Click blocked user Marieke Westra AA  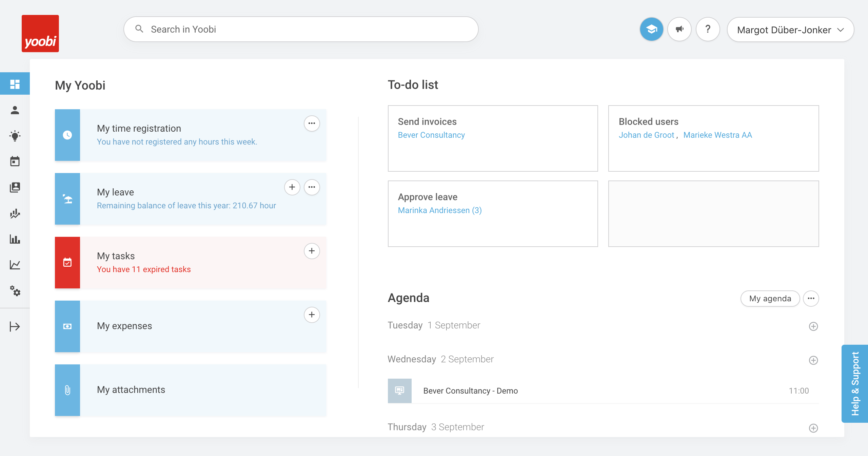tap(717, 135)
